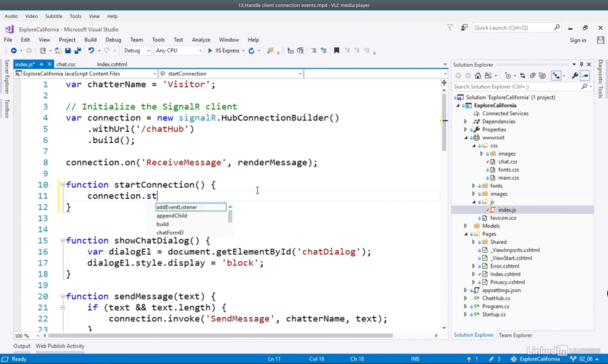This screenshot has width=608, height=364.
Task: Expand the Dependencies node
Action: click(466, 122)
